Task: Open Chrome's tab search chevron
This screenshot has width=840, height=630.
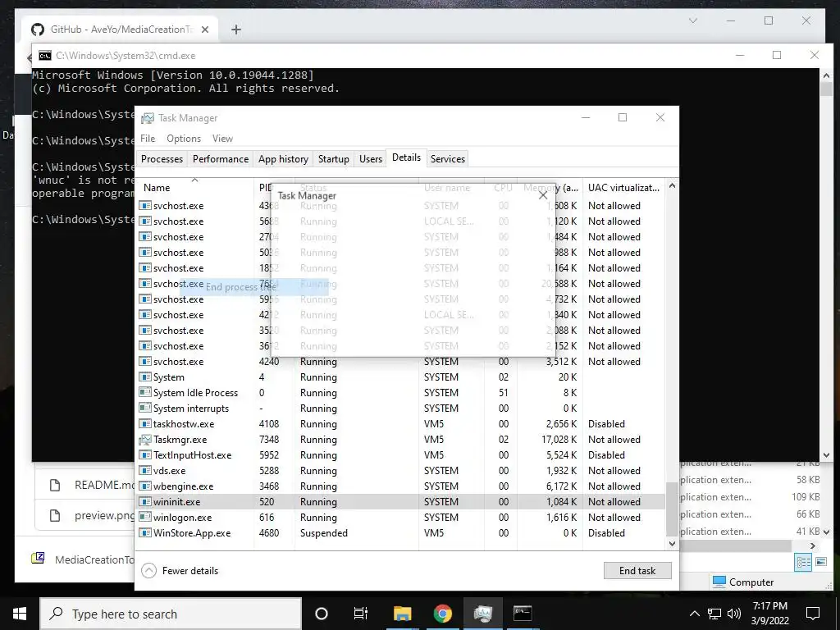Action: pos(692,21)
